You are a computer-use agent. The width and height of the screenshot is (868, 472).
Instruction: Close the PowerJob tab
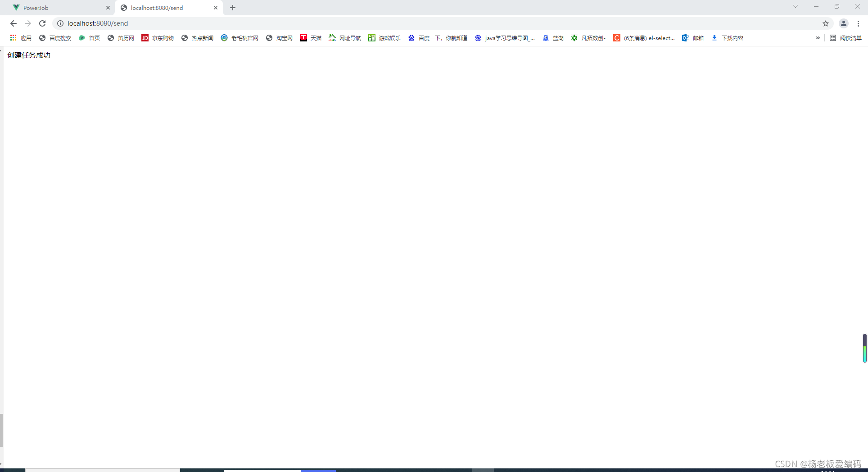(x=108, y=8)
